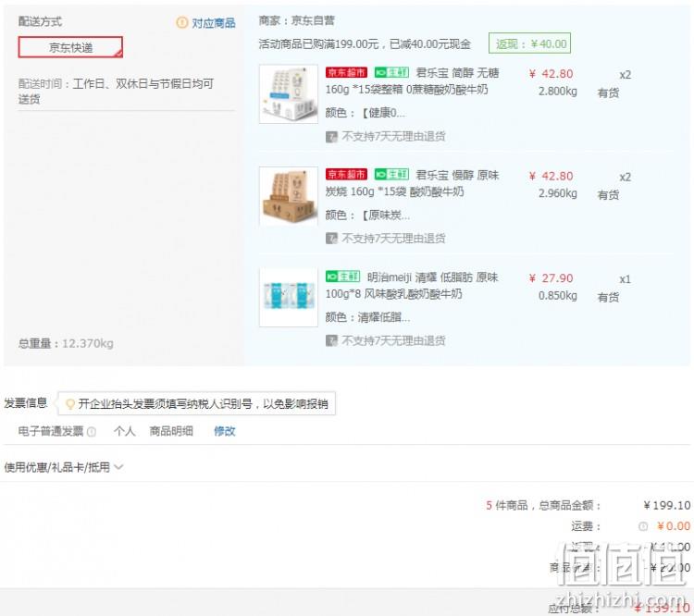Screen dimensions: 694x616
Task: Open the 明治meiji 清耀 yogurt thumbnail
Action: [289, 298]
